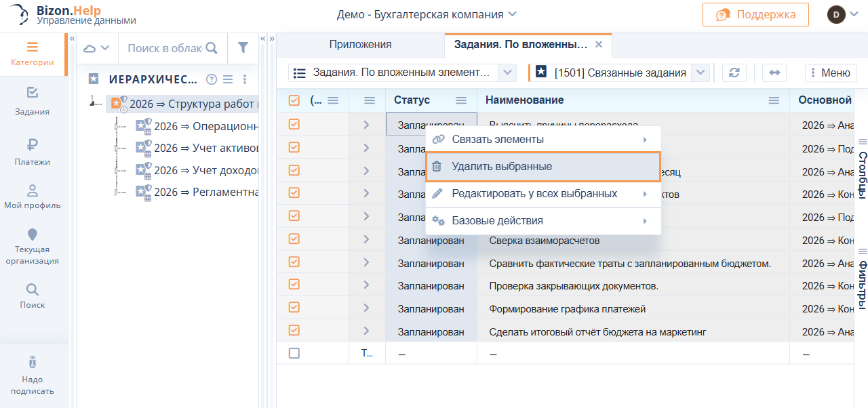Click the cloud search input field
Screen dimensions: 868x408
point(165,48)
